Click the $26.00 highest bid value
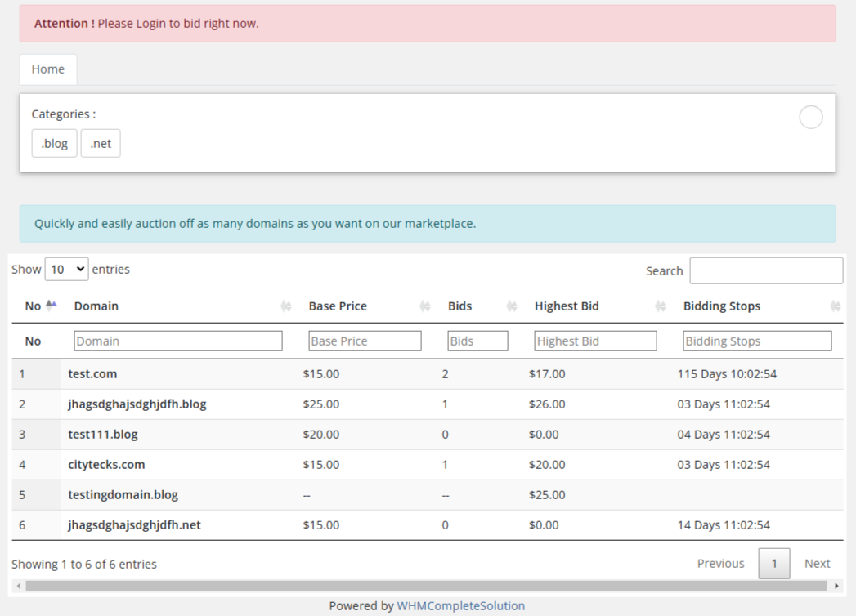Viewport: 856px width, 616px height. click(547, 404)
